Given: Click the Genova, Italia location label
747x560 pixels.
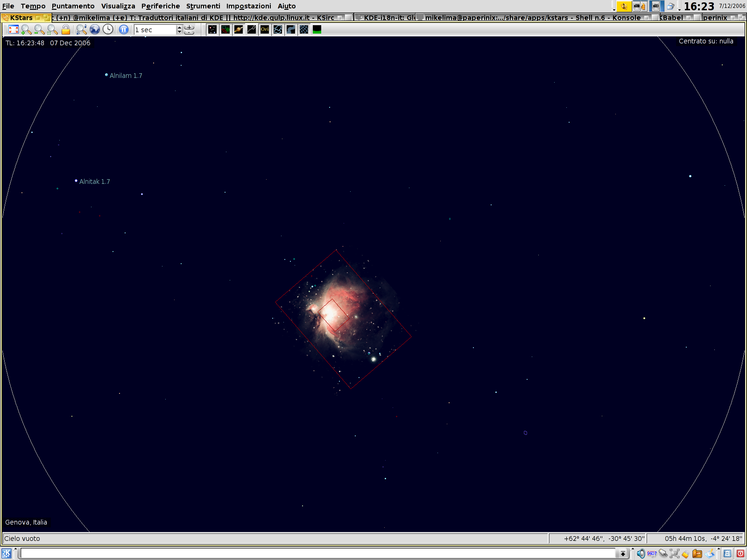Looking at the screenshot, I should point(26,522).
